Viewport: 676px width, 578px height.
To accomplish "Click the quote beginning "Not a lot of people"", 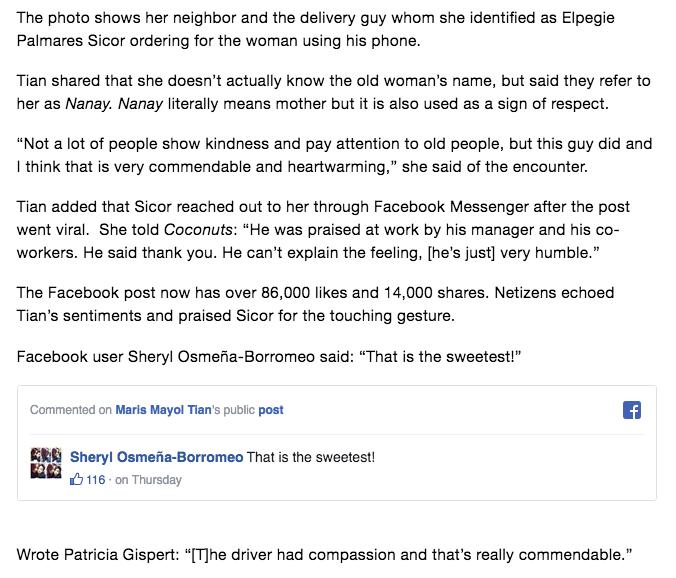I will coord(334,155).
